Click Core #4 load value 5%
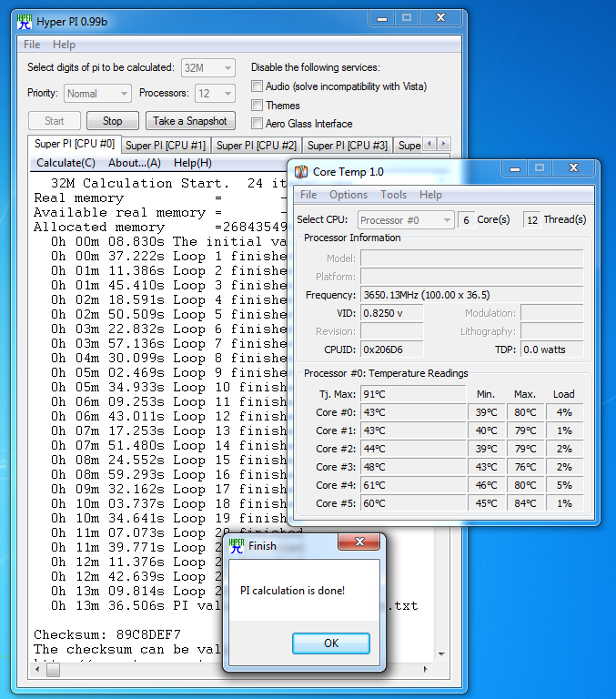The image size is (616, 699). click(x=564, y=485)
